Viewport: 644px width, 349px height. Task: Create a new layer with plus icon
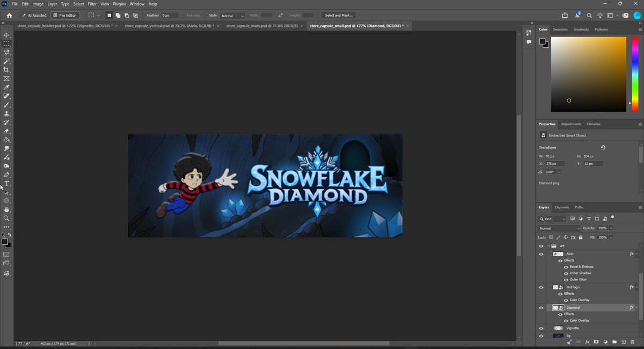(624, 341)
